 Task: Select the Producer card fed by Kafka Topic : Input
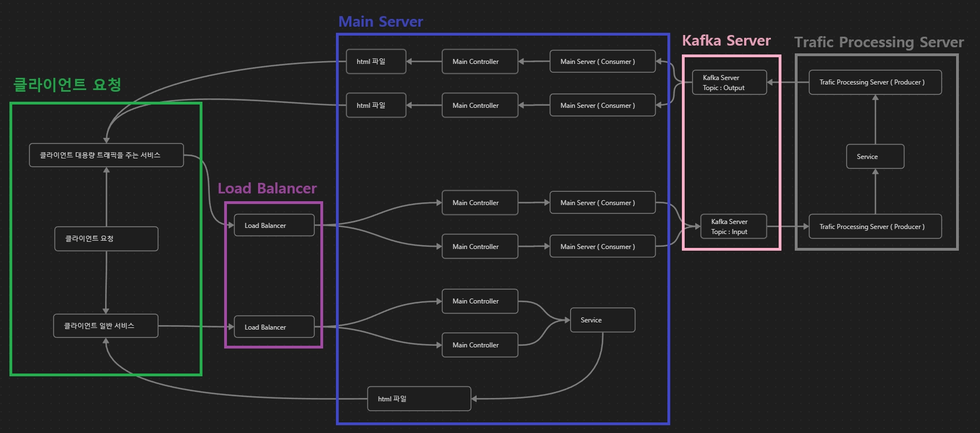(875, 226)
